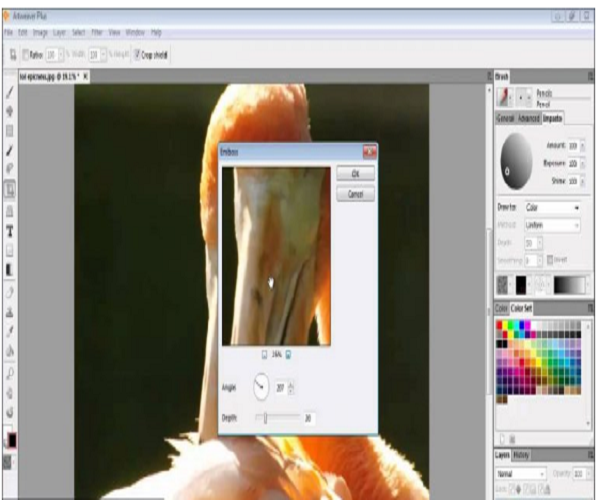The image size is (600, 500).
Task: Click crop tool icon in options bar
Action: pos(13,55)
